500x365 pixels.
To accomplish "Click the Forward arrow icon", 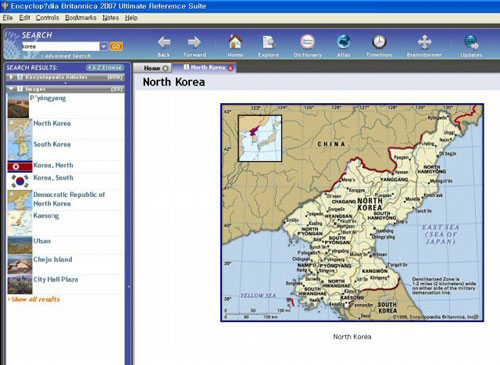I will pos(194,42).
